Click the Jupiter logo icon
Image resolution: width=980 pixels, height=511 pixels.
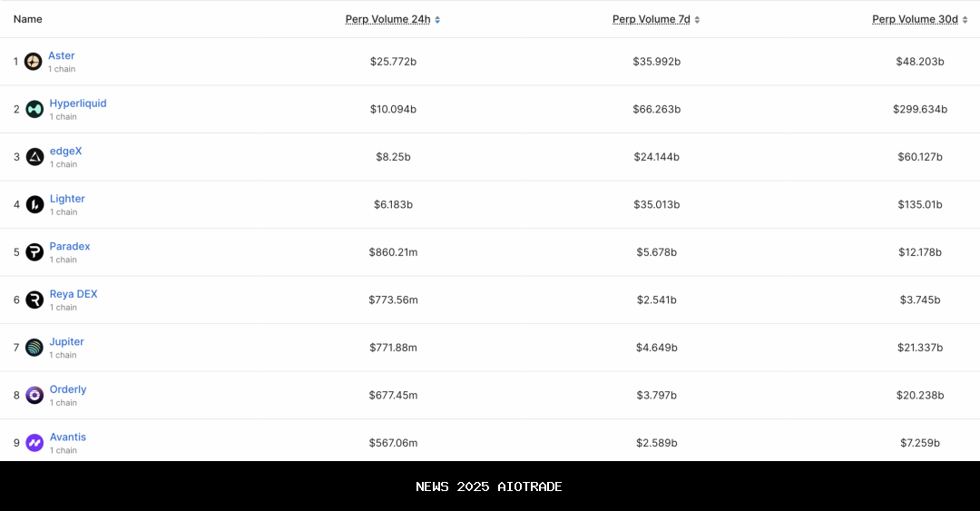click(34, 348)
